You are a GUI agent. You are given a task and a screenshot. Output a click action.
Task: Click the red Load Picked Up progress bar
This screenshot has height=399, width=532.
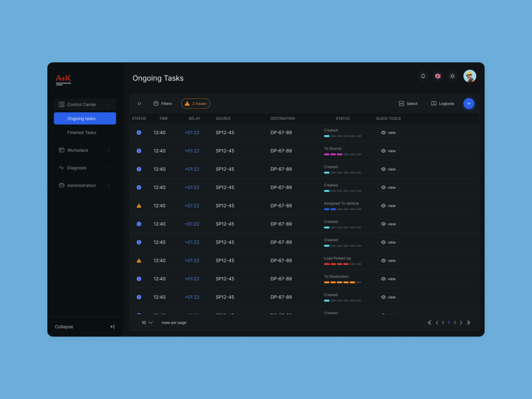click(343, 264)
